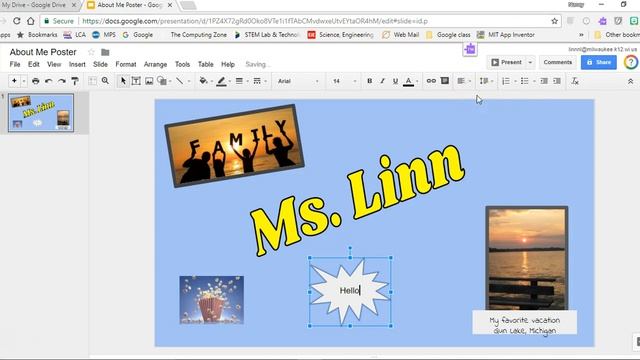Select the arrow cursor tool
Image resolution: width=640 pixels, height=360 pixels.
pyautogui.click(x=123, y=81)
